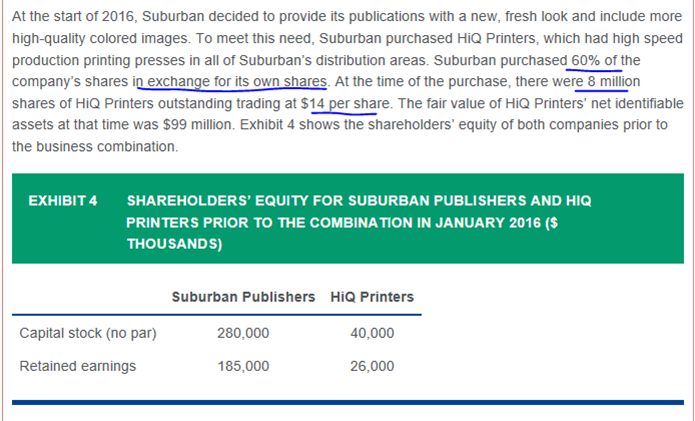Screen dimensions: 695x421
Task: Click the 280,000 capital stock value
Action: tap(243, 333)
